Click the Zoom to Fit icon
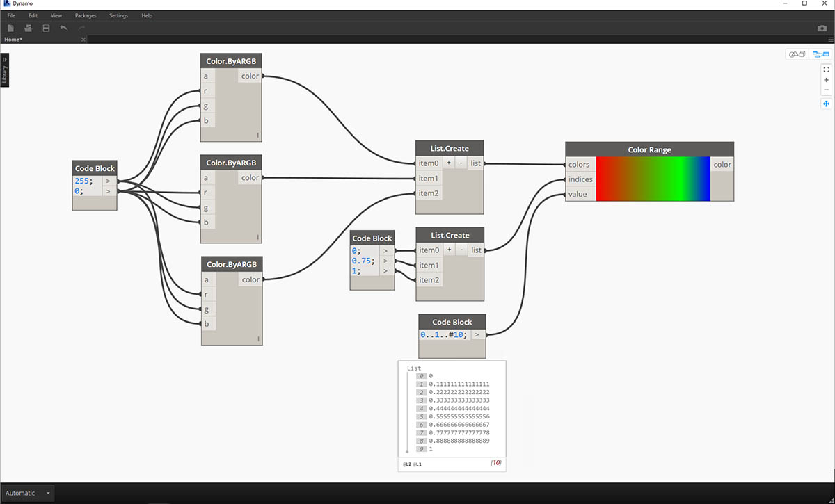Viewport: 835px width, 504px height. point(826,70)
